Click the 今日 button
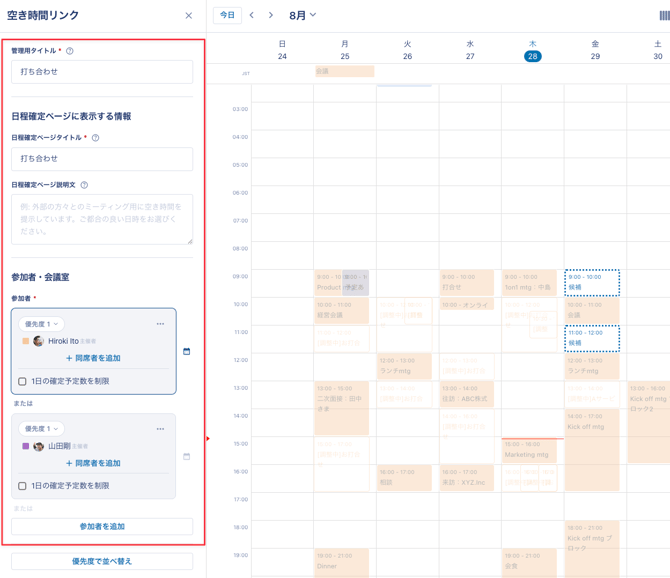Viewport: 670px width, 578px height. coord(227,16)
